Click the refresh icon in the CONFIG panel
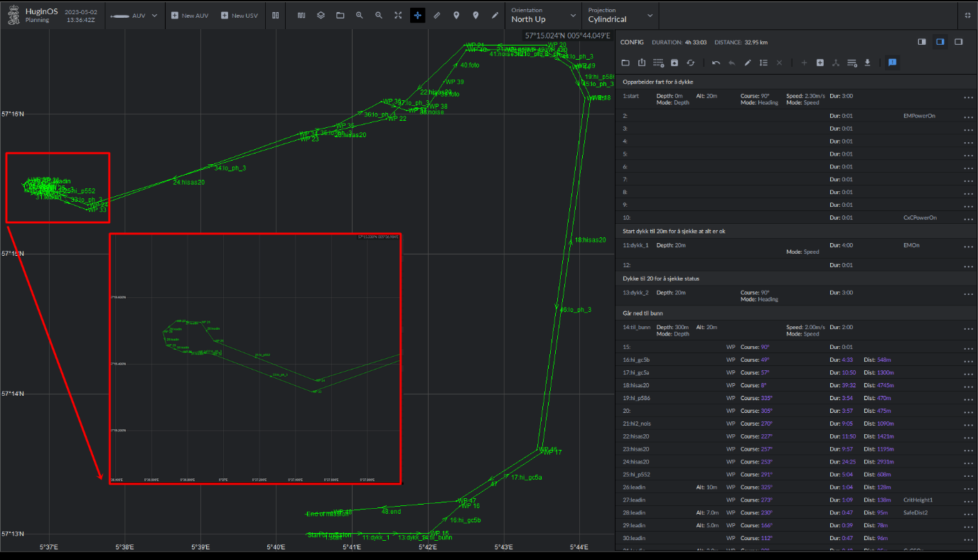Image resolution: width=978 pixels, height=560 pixels. pyautogui.click(x=691, y=63)
